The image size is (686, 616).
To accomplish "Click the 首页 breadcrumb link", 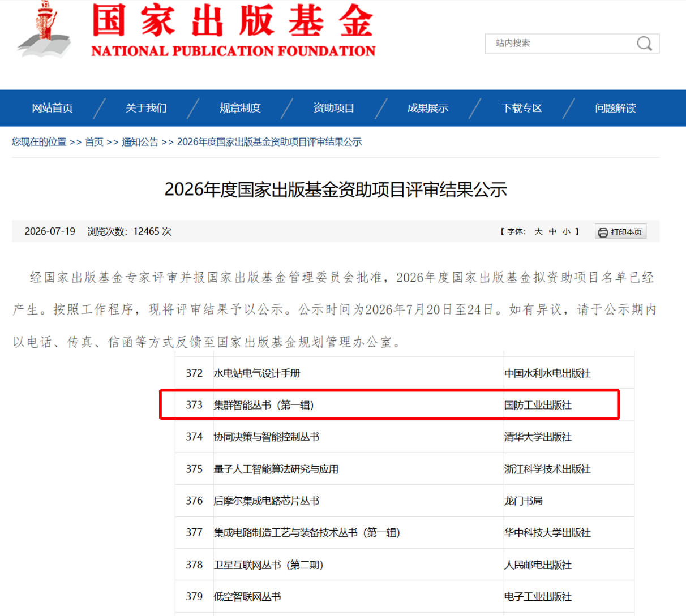I will [94, 142].
